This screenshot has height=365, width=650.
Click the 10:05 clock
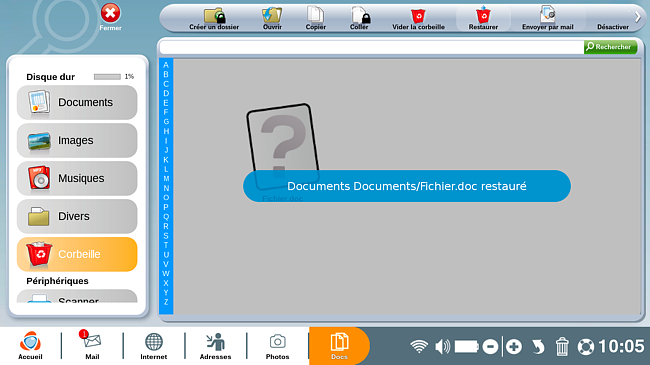pyautogui.click(x=621, y=346)
